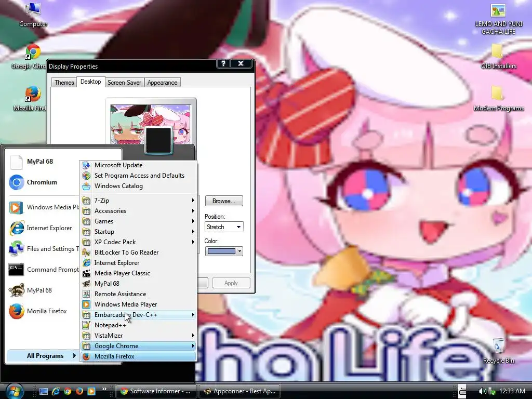Expand Embarcadero Dev-C++ submenu
Image resolution: width=532 pixels, height=399 pixels.
pyautogui.click(x=138, y=315)
